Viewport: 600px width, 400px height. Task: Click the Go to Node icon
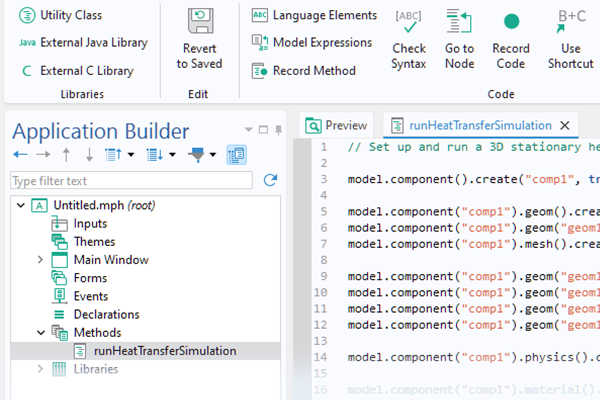[459, 40]
